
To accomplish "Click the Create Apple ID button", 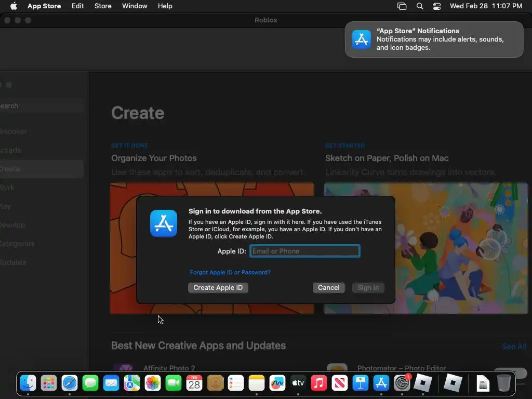I will click(x=218, y=288).
